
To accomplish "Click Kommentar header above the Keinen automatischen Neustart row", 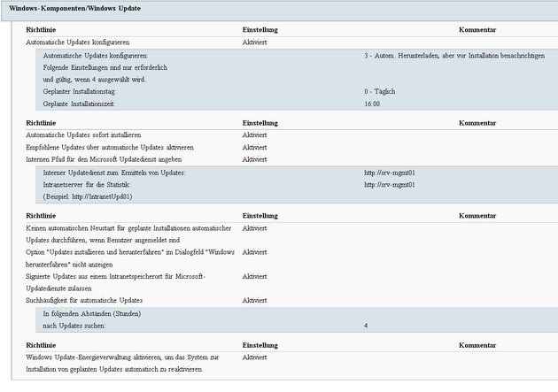I will point(477,216).
